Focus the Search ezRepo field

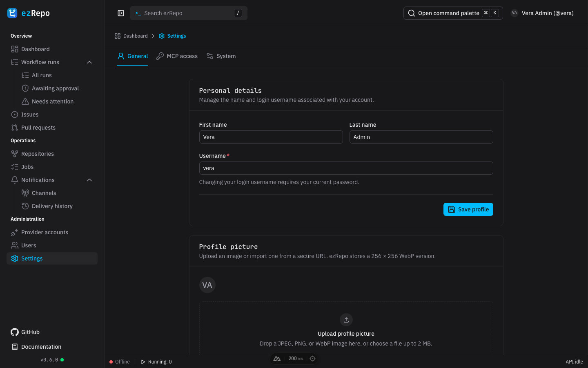pyautogui.click(x=189, y=13)
